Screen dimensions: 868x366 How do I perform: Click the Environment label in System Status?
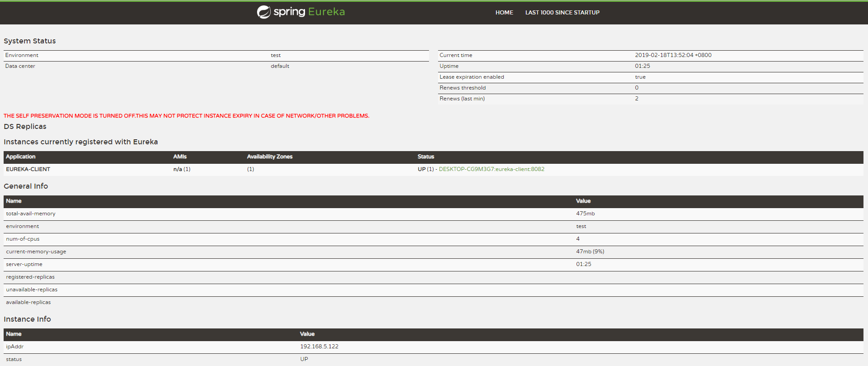pyautogui.click(x=22, y=55)
